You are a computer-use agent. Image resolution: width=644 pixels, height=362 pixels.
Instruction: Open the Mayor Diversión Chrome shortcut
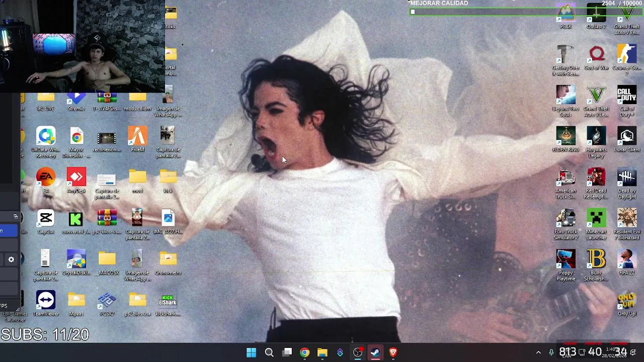click(76, 142)
